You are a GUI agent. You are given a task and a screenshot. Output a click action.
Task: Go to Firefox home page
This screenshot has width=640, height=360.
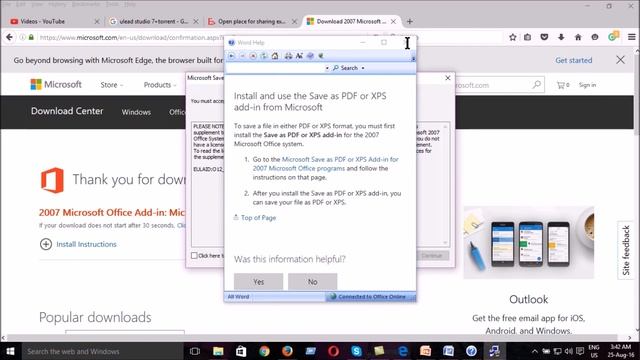(578, 37)
